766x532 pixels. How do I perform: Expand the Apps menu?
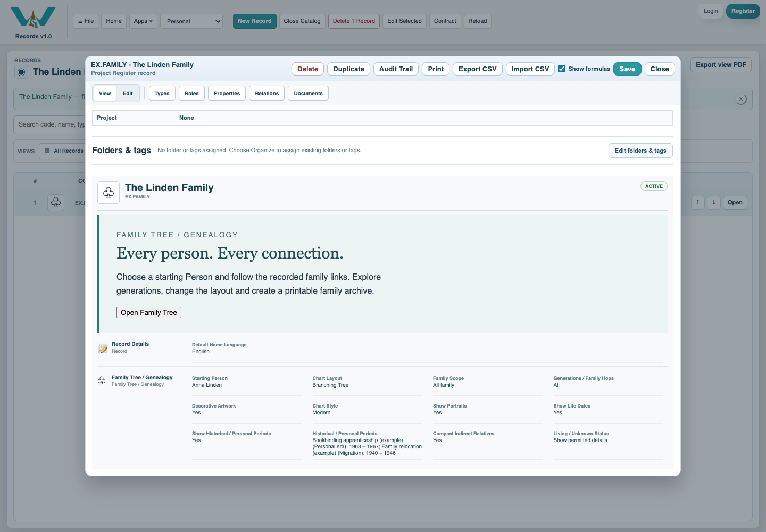click(x=143, y=21)
